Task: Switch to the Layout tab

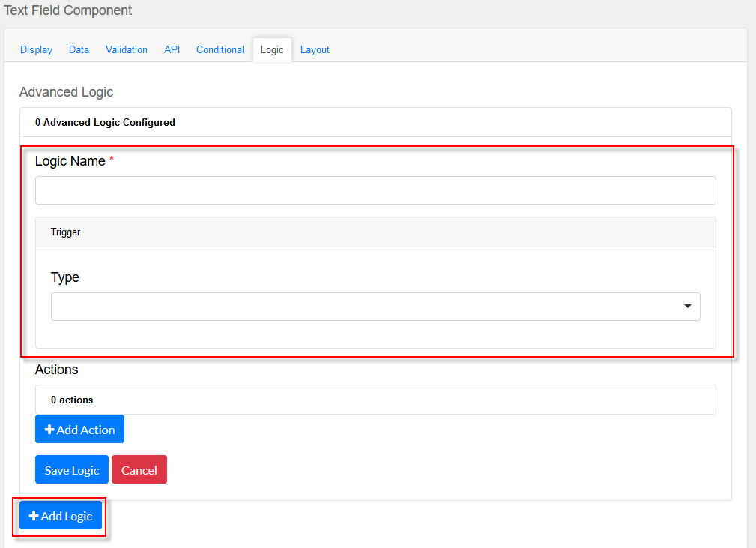Action: (x=315, y=49)
